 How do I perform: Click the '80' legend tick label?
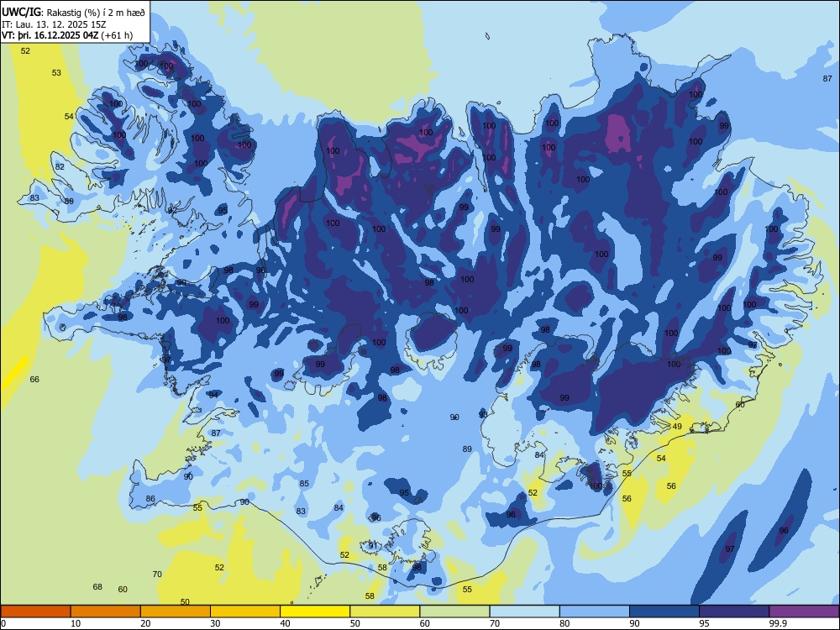tap(564, 623)
